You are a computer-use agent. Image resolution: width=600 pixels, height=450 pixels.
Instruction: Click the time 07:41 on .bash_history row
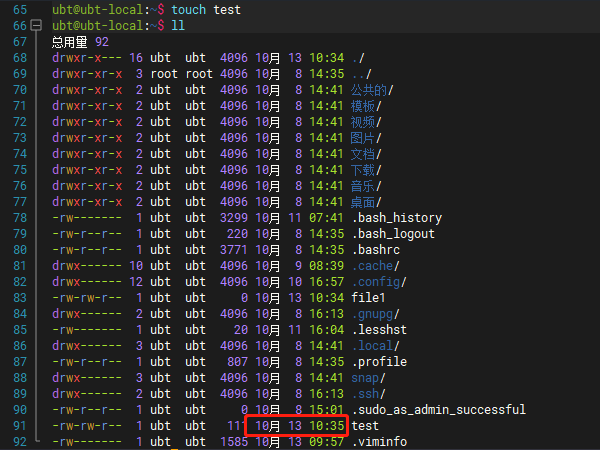point(326,218)
